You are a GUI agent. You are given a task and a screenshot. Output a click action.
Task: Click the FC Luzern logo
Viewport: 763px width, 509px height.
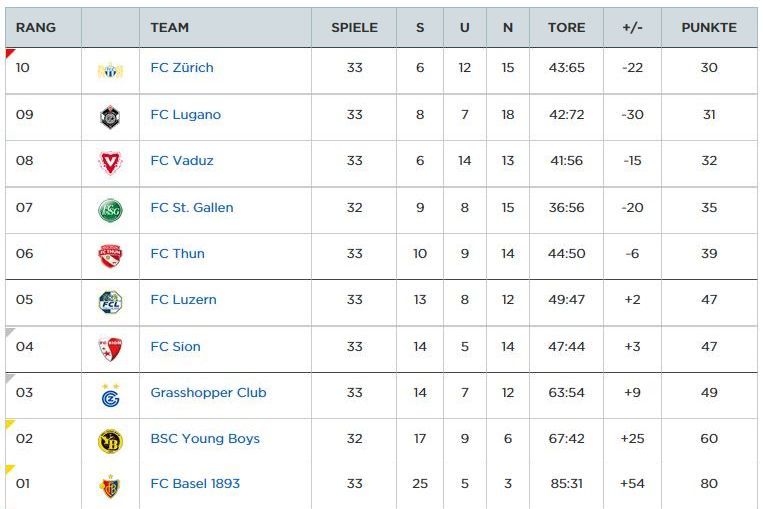(x=110, y=302)
